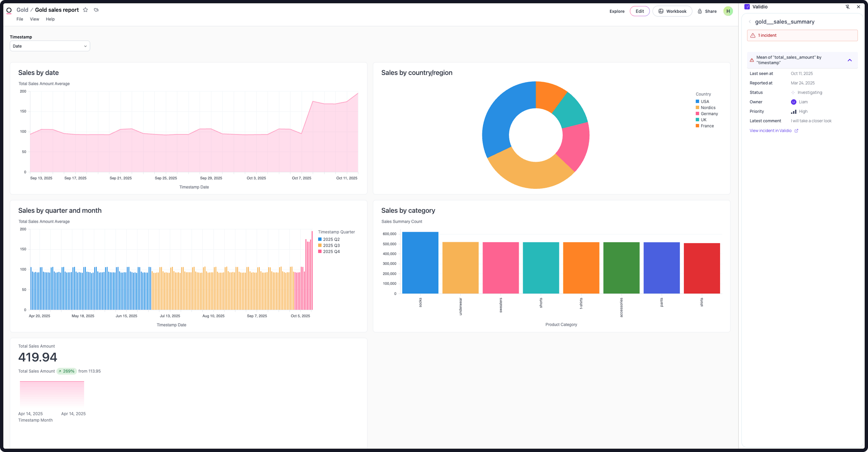Unpin the Validio side panel
This screenshot has width=868, height=452.
(847, 7)
